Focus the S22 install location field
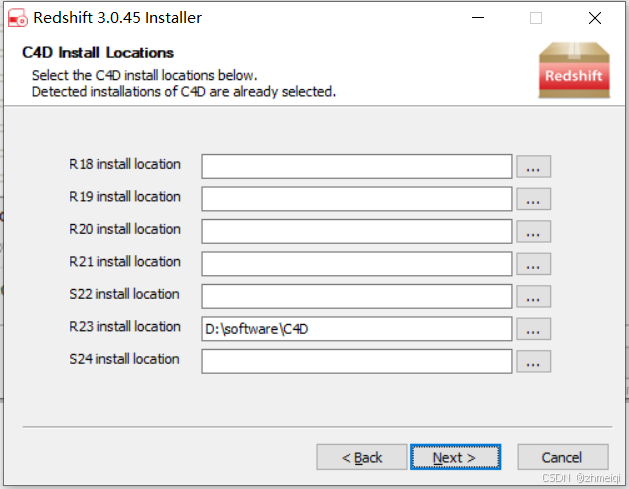Viewport: 629px width, 489px height. (x=357, y=296)
